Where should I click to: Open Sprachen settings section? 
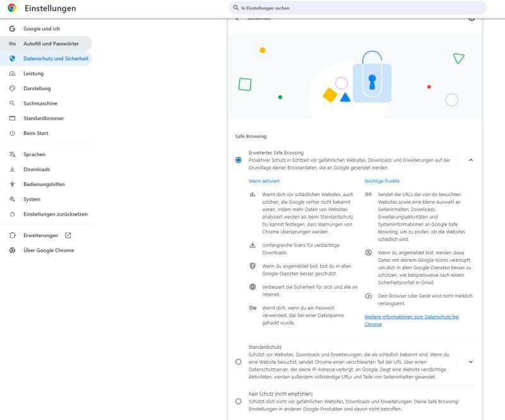46,155
